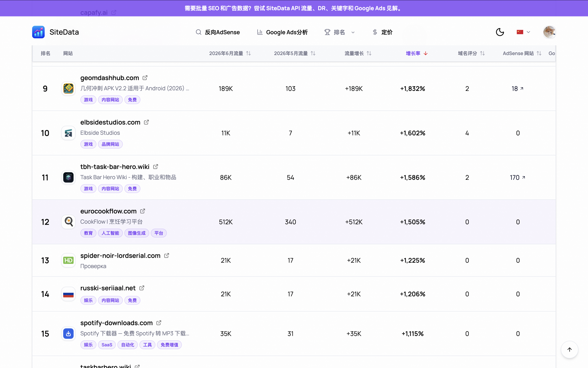Click the SiteData logo icon
The width and height of the screenshot is (588, 368).
tap(38, 32)
